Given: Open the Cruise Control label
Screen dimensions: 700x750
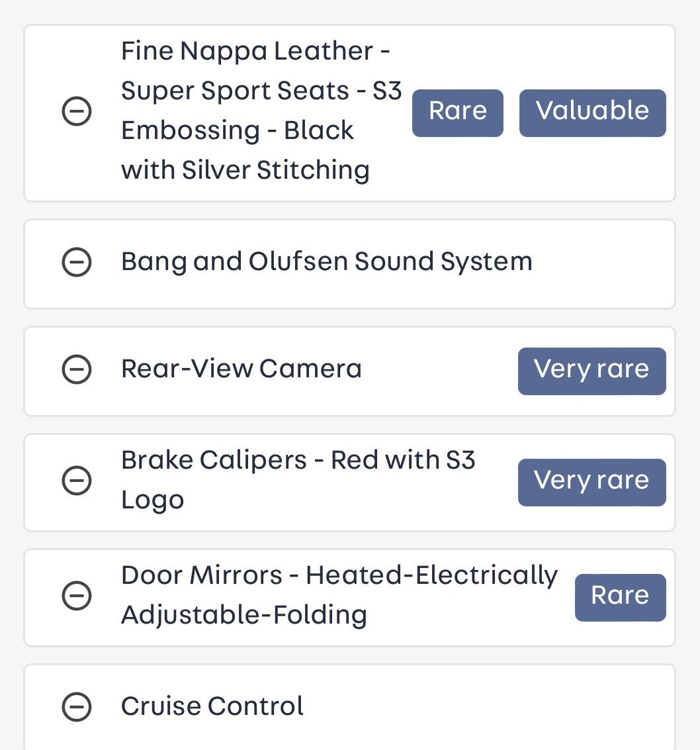Looking at the screenshot, I should coord(212,707).
